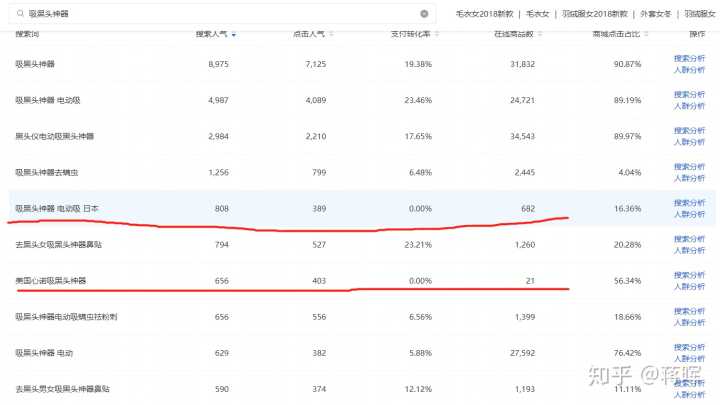Click the 操作 column header
The image size is (720, 405).
click(697, 34)
